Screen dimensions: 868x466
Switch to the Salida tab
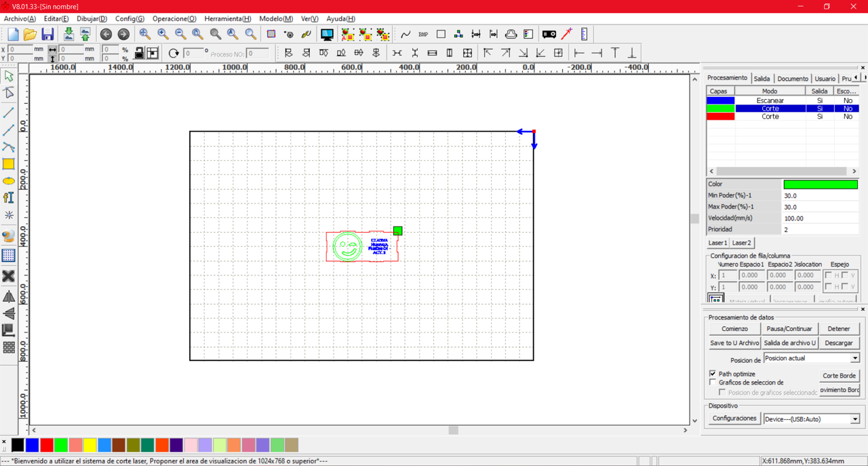click(x=762, y=79)
